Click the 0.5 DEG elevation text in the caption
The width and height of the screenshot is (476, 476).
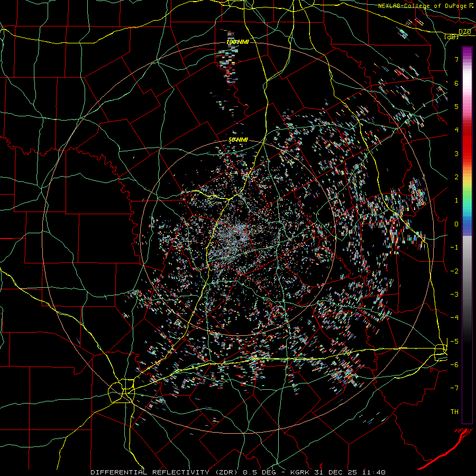(259, 472)
